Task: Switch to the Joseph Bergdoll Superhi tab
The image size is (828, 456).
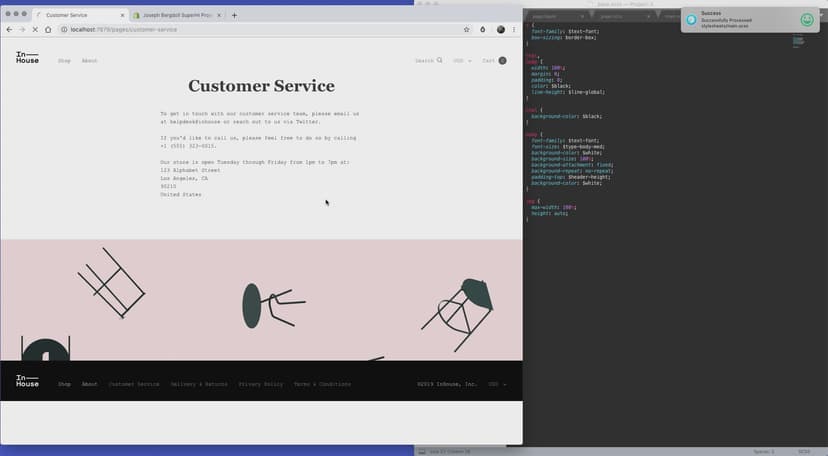Action: [x=175, y=16]
